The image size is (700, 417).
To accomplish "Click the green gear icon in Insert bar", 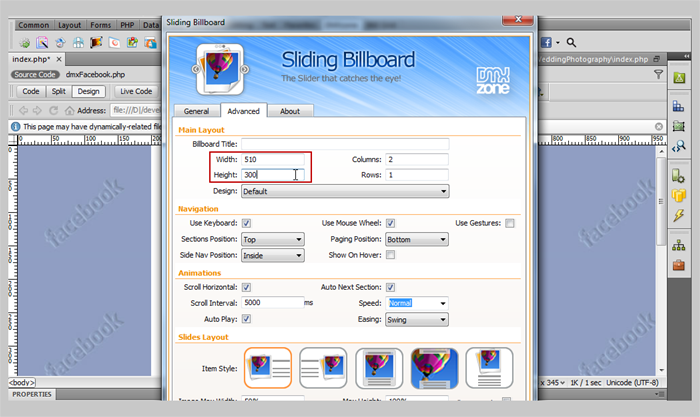I will (x=25, y=43).
